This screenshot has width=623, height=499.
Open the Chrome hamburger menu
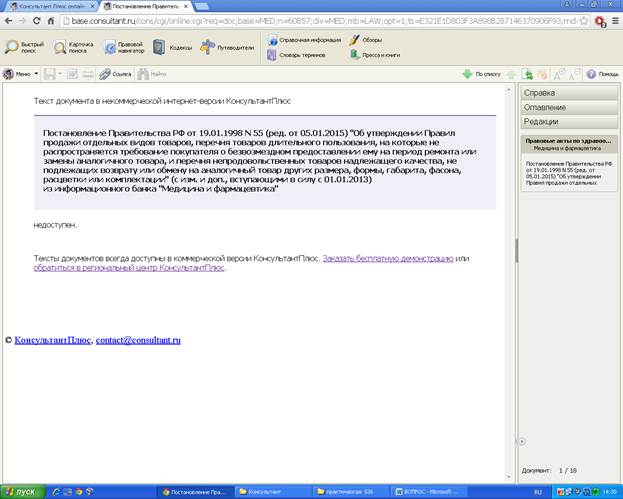click(x=615, y=21)
